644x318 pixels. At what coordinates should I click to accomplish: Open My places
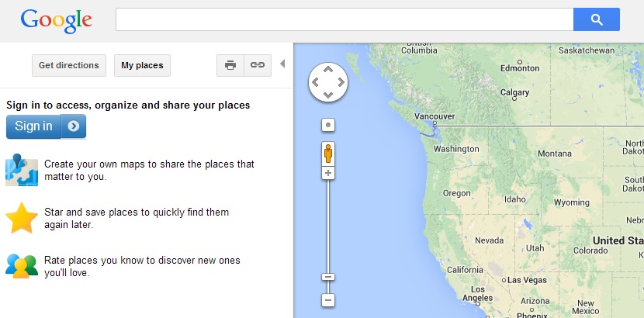pos(142,65)
